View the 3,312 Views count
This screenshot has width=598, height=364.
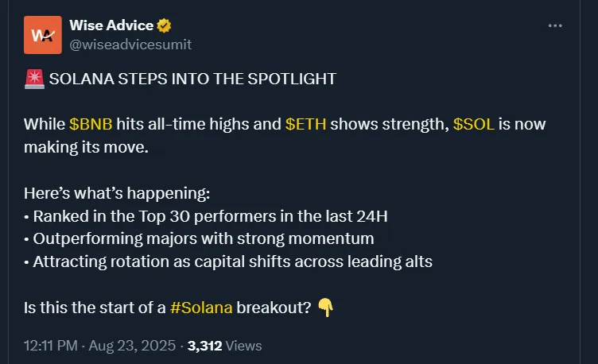tap(224, 346)
